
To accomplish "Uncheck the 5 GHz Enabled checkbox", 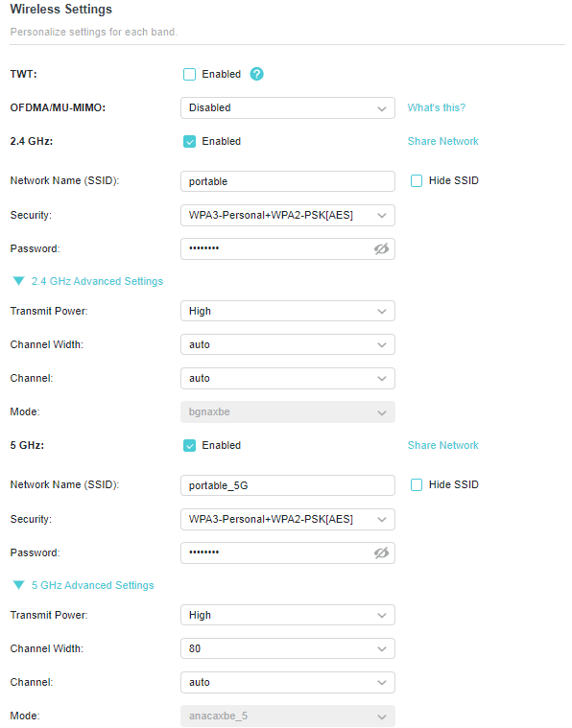I will click(x=190, y=446).
